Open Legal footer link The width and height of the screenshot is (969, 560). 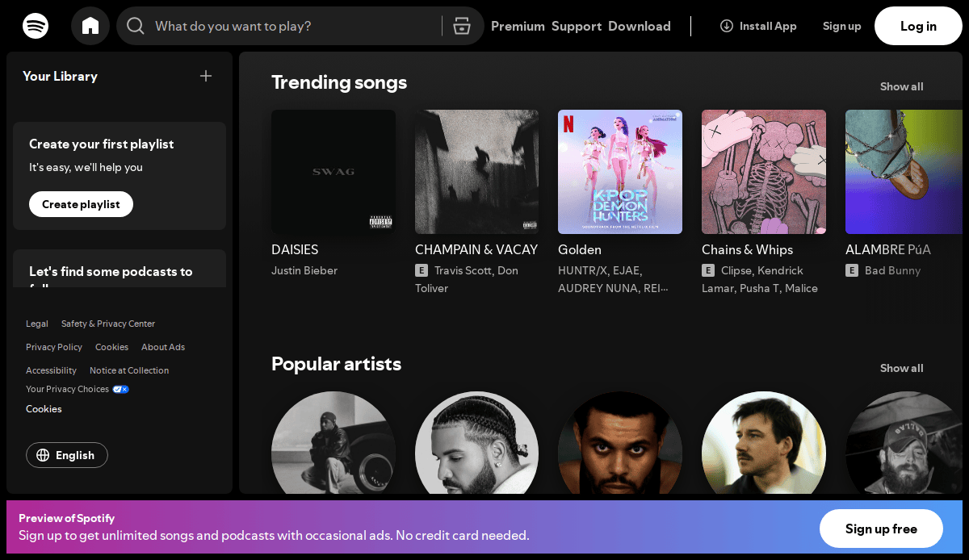[37, 324]
